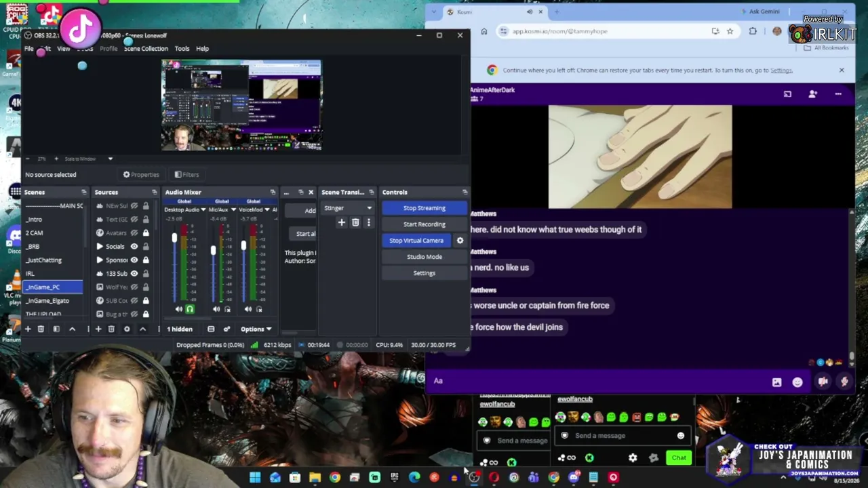Open the OBS Help menu
Image resolution: width=868 pixels, height=488 pixels.
pyautogui.click(x=202, y=49)
